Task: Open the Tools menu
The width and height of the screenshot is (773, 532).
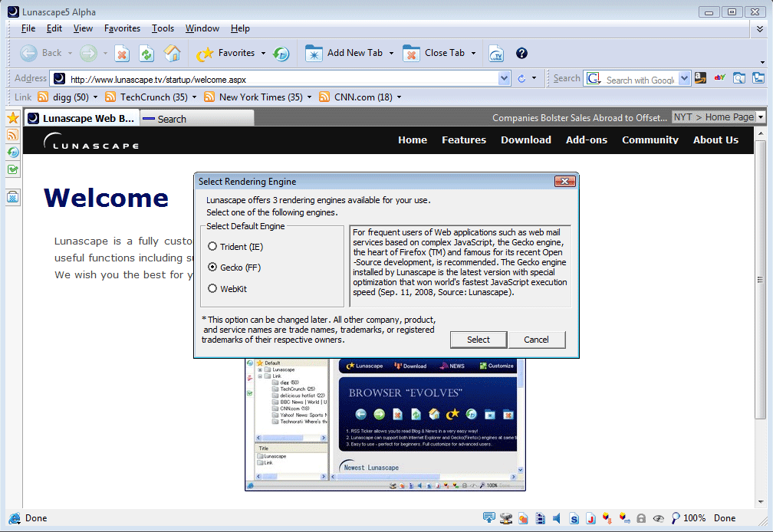Action: coord(163,28)
